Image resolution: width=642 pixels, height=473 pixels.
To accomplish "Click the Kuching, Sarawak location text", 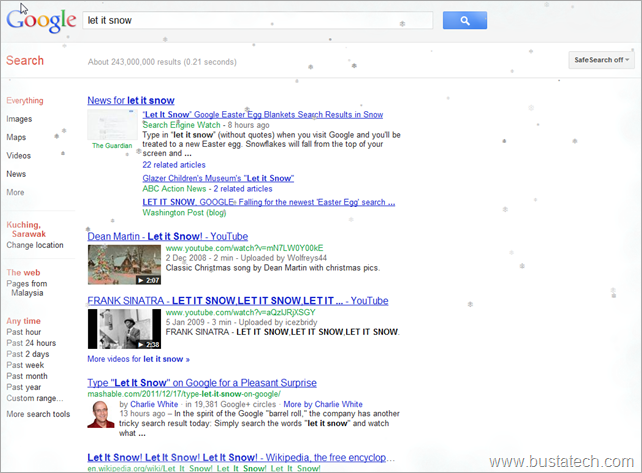I will point(26,229).
